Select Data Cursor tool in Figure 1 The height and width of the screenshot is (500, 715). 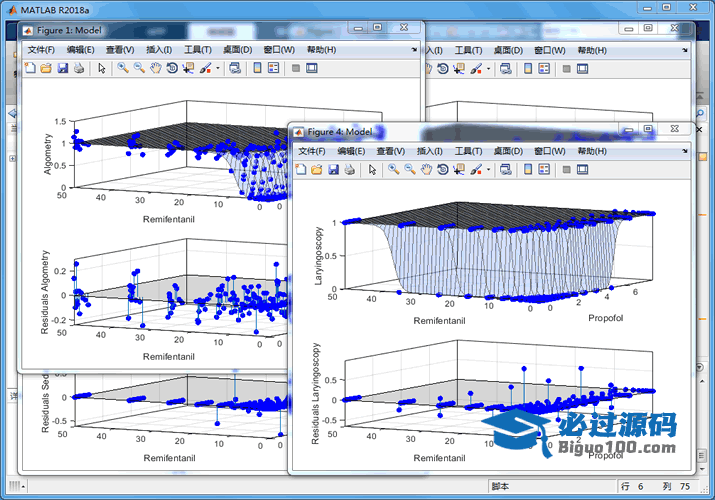[188, 68]
